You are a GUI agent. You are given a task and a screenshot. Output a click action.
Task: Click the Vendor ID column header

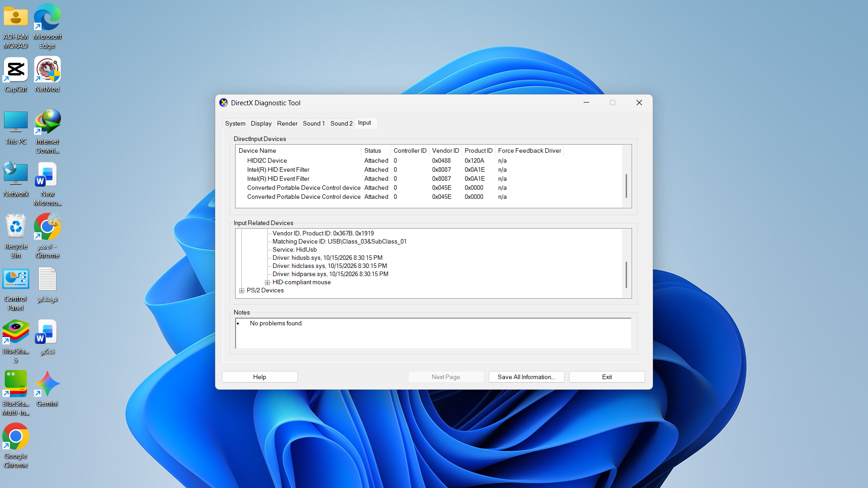pyautogui.click(x=445, y=150)
